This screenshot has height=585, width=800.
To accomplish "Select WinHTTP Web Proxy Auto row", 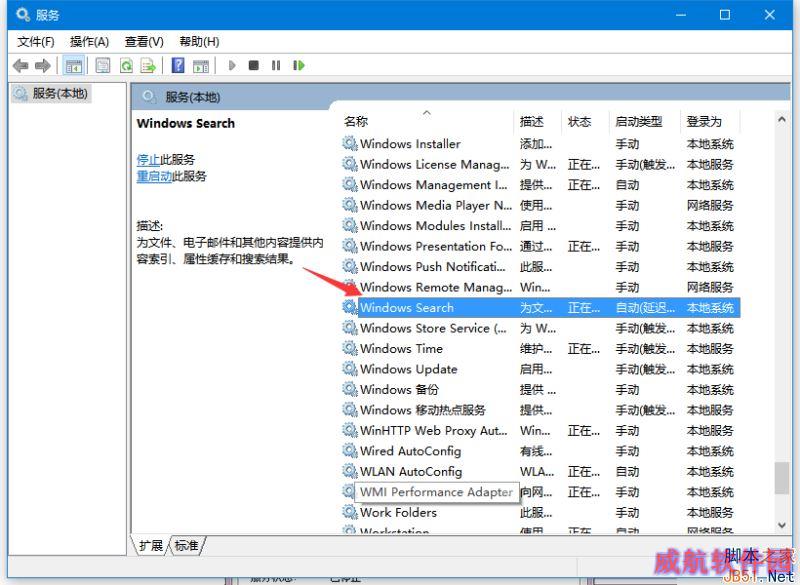I will click(539, 430).
